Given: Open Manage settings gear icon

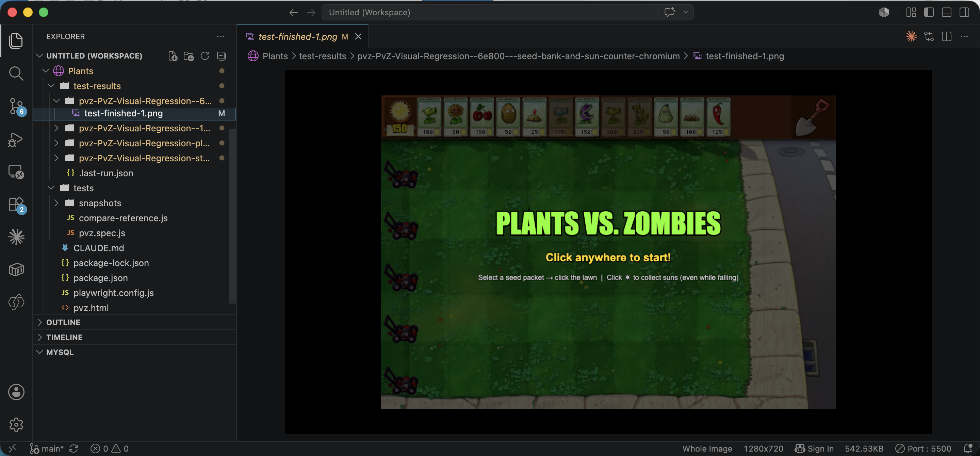Looking at the screenshot, I should (16, 424).
